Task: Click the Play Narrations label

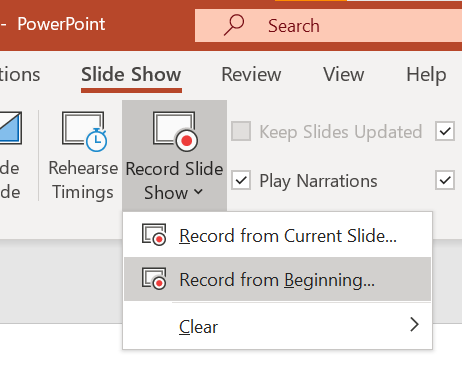Action: pos(318,181)
